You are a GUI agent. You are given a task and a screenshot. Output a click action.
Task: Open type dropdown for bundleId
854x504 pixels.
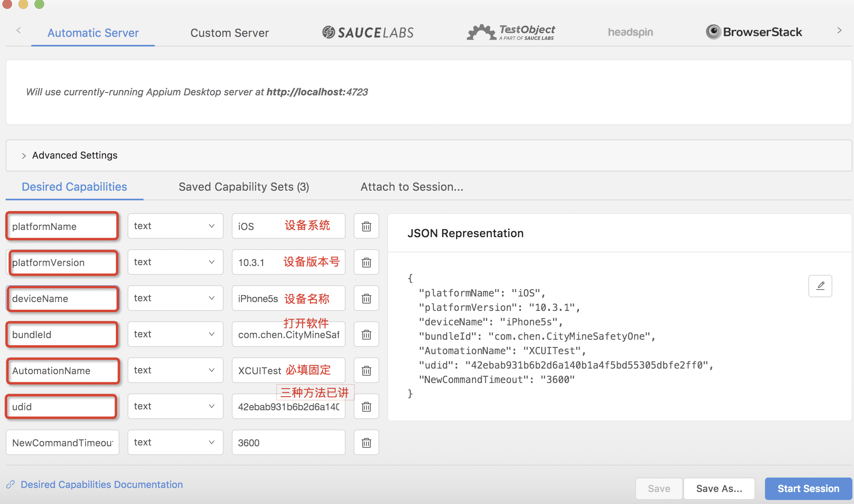[175, 334]
